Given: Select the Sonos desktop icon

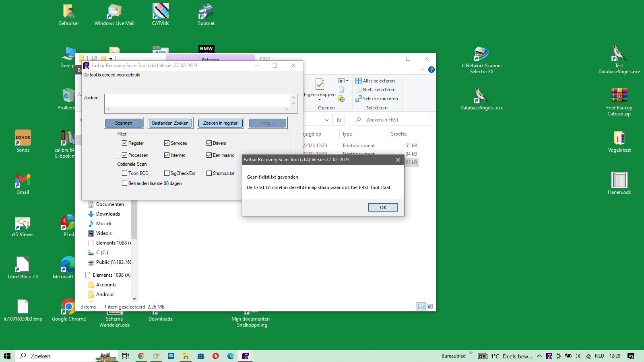Looking at the screenshot, I should coord(23,141).
